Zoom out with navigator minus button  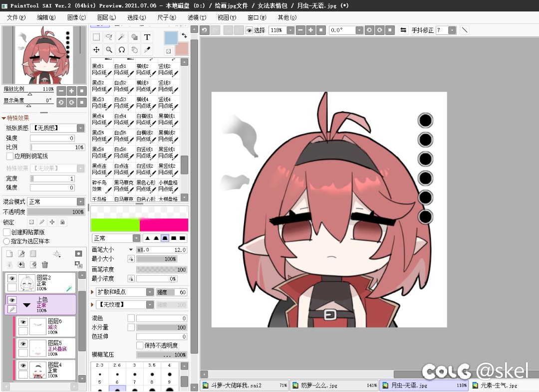(x=61, y=91)
